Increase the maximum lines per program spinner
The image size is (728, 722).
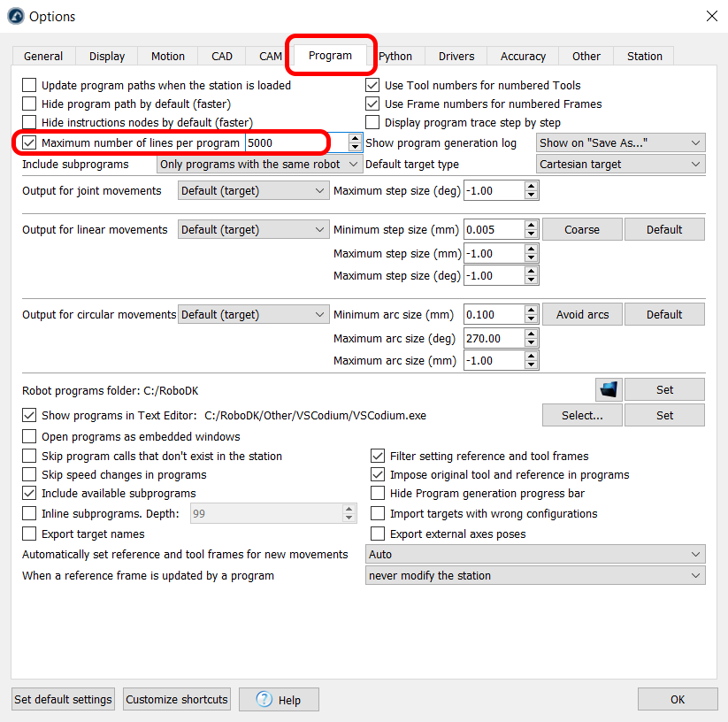pyautogui.click(x=356, y=138)
